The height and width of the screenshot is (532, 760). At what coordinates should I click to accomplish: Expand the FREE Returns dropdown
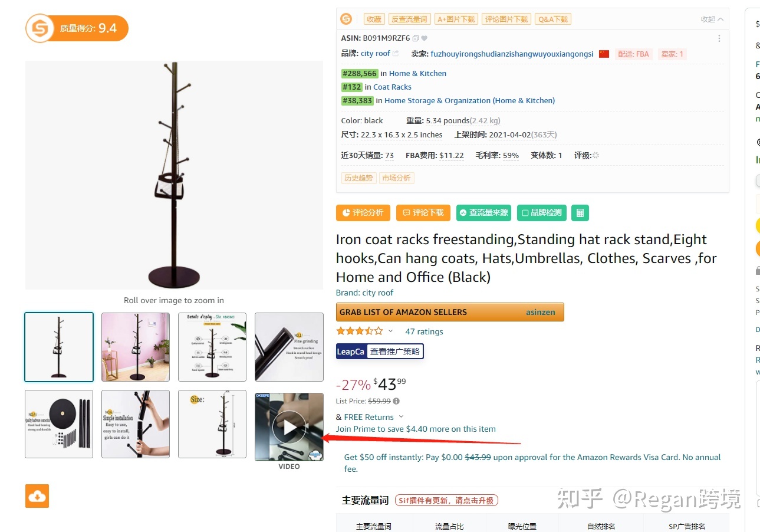[x=401, y=417]
